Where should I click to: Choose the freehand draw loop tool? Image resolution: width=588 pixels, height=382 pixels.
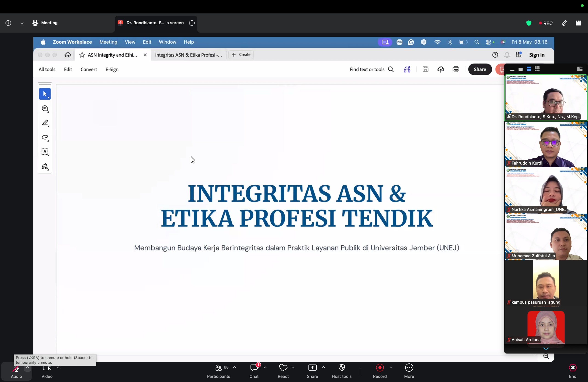pos(45,138)
